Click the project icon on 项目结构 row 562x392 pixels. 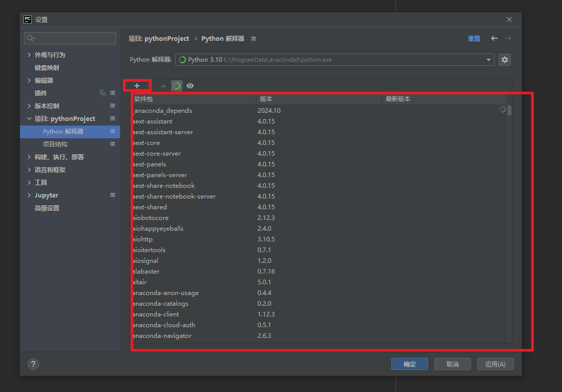point(112,144)
